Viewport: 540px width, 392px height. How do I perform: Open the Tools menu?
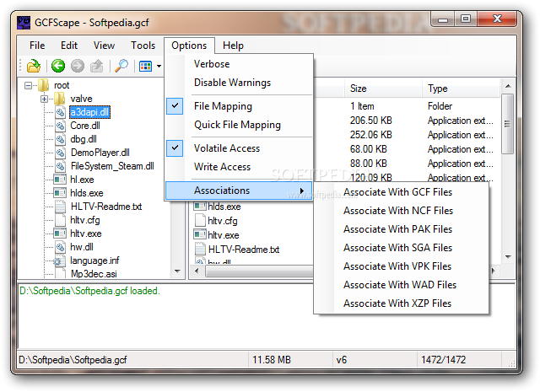click(x=143, y=46)
